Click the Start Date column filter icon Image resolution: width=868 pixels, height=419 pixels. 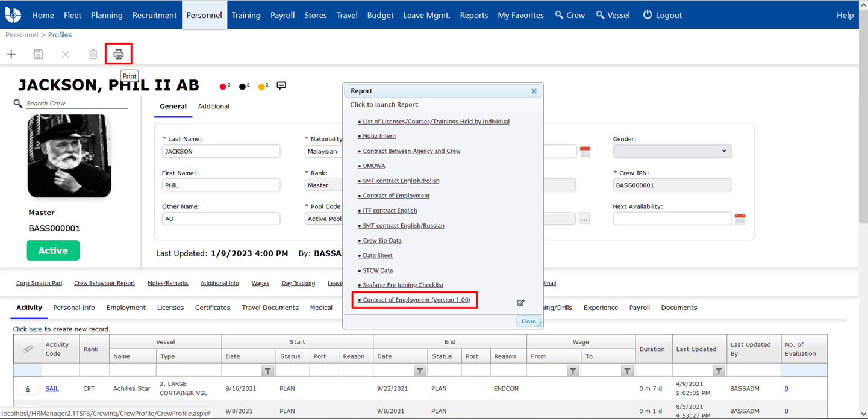pos(268,371)
